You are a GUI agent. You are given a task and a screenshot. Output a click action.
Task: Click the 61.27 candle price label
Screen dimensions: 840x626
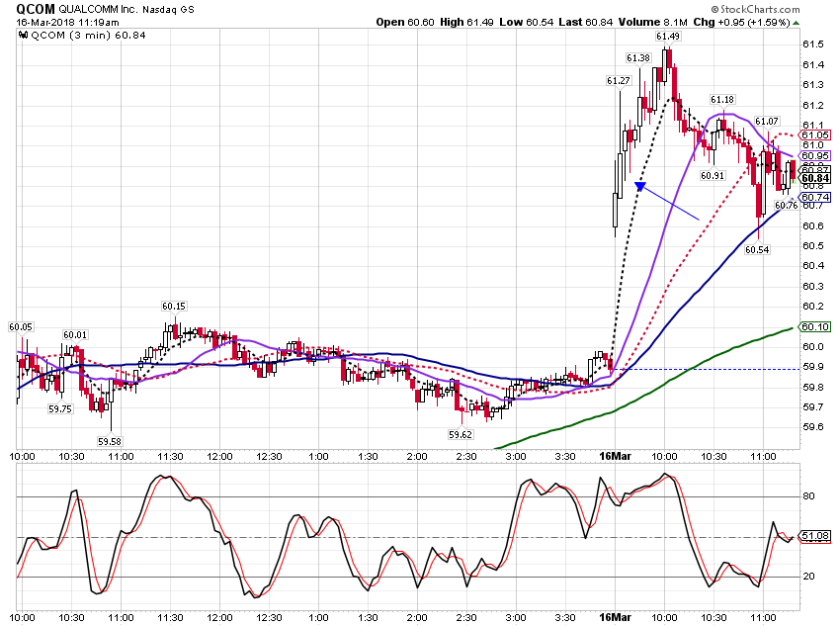point(619,81)
